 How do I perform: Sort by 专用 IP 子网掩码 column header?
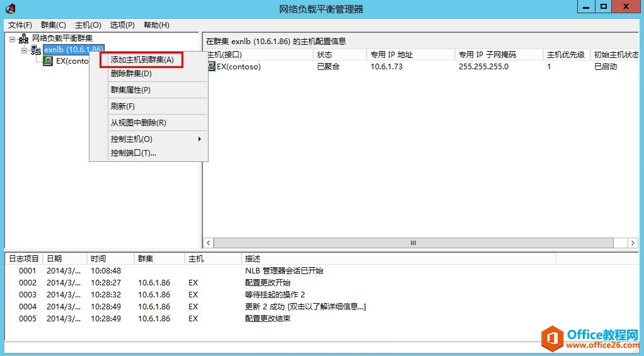pos(499,55)
